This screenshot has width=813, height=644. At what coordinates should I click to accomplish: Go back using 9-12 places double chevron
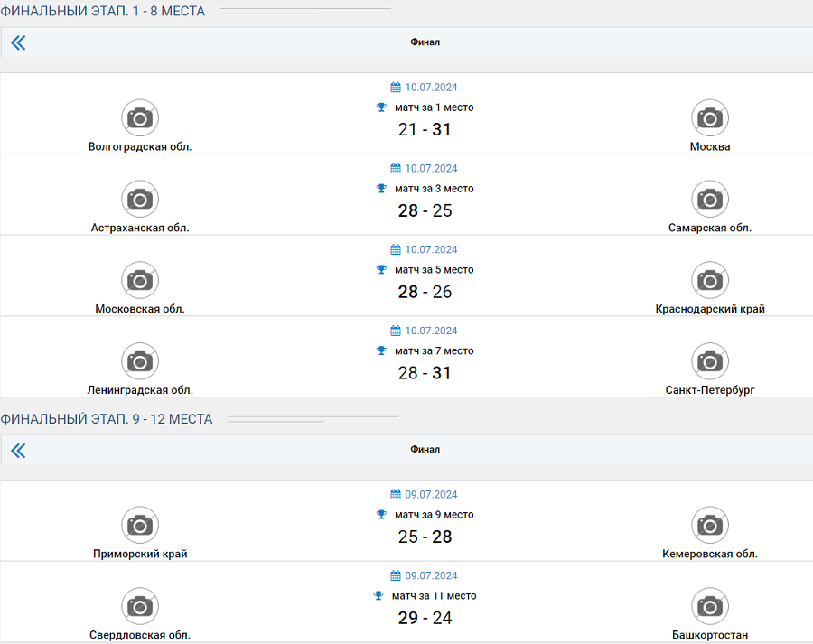coord(18,450)
